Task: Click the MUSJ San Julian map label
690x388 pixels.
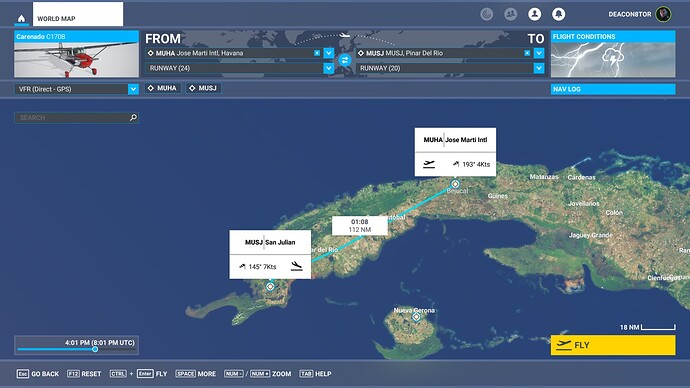Action: (x=270, y=242)
